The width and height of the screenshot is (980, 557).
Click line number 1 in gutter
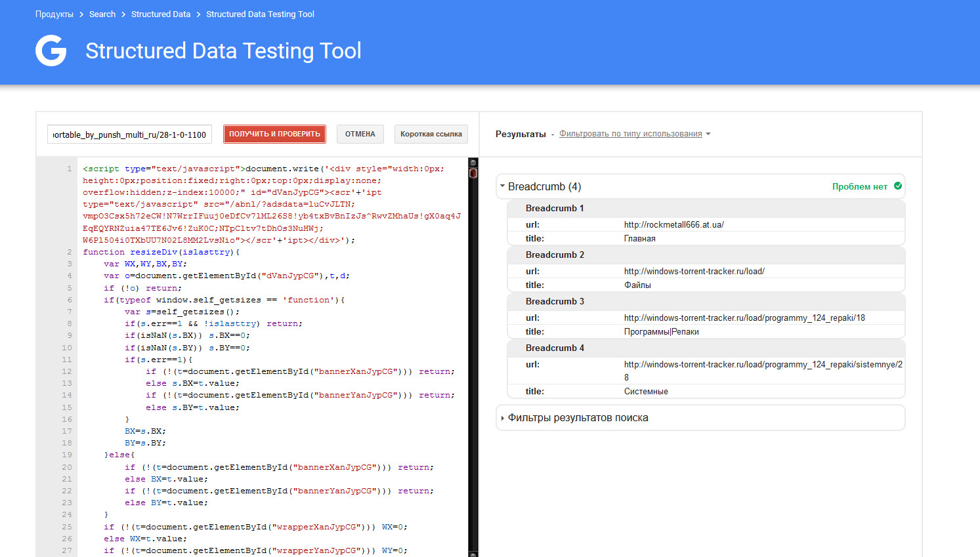69,169
